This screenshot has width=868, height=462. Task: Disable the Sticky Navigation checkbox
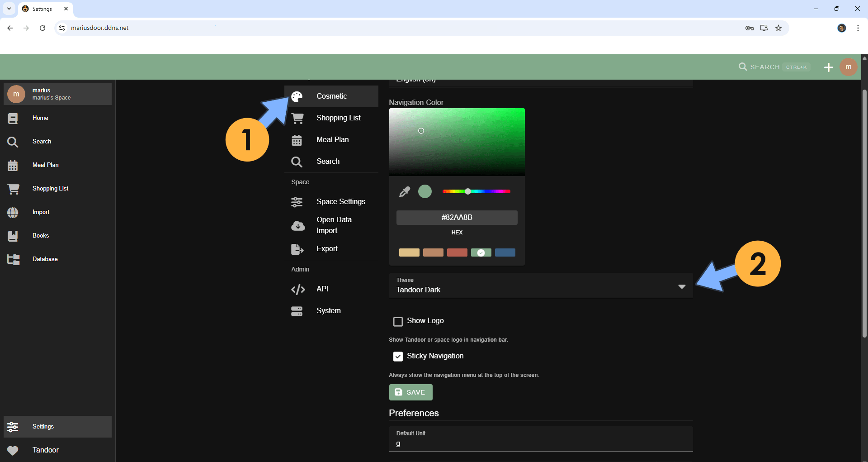point(398,357)
